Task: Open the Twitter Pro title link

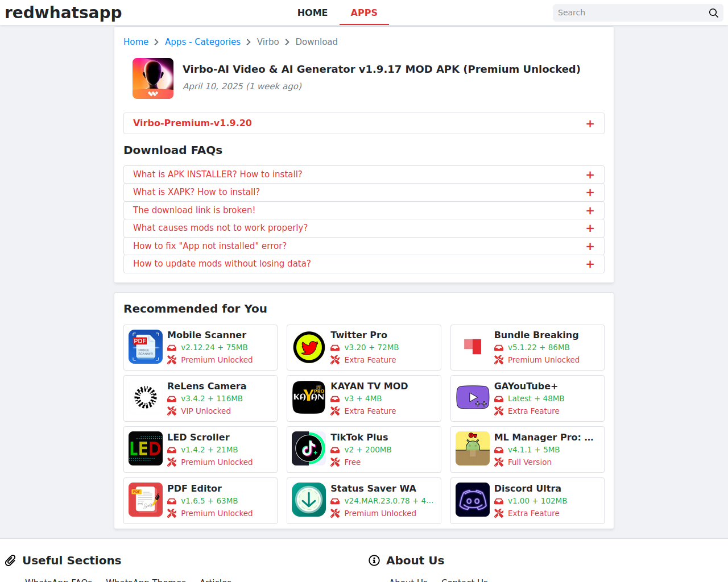Action: (359, 335)
